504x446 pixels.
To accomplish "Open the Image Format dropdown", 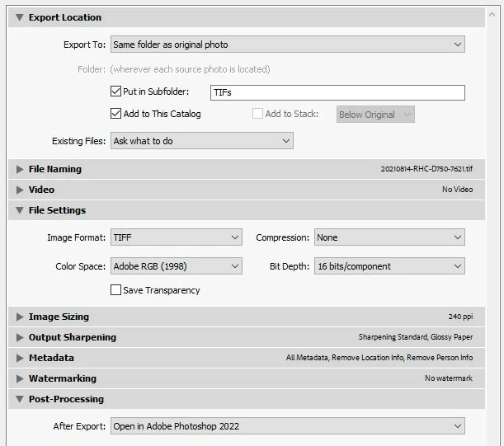I will [177, 237].
